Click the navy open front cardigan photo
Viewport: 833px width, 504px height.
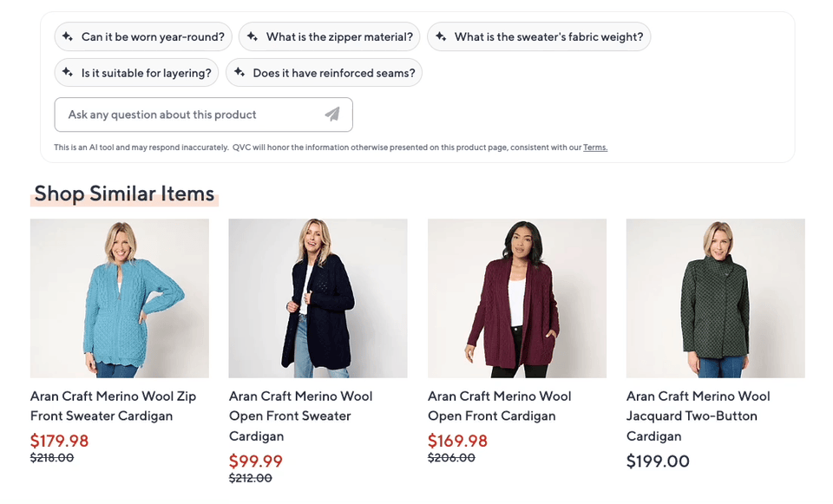318,298
